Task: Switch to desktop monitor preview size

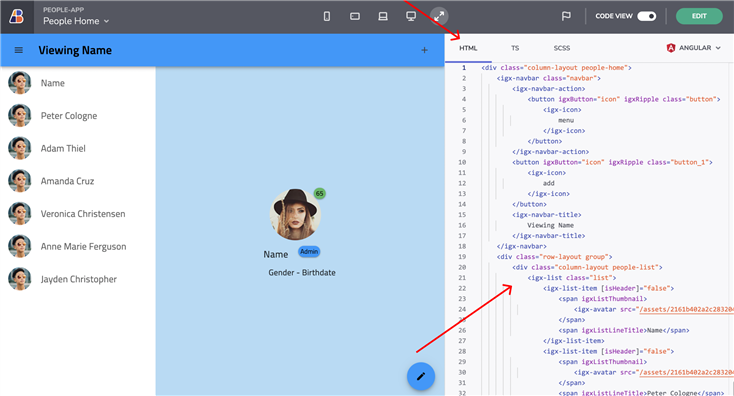Action: point(411,16)
